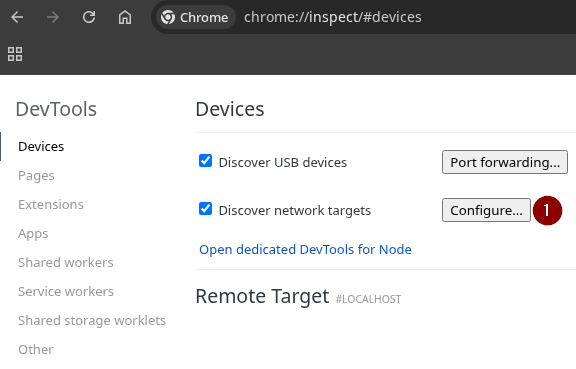Uncheck Discover USB devices
This screenshot has width=576, height=369.
(205, 161)
